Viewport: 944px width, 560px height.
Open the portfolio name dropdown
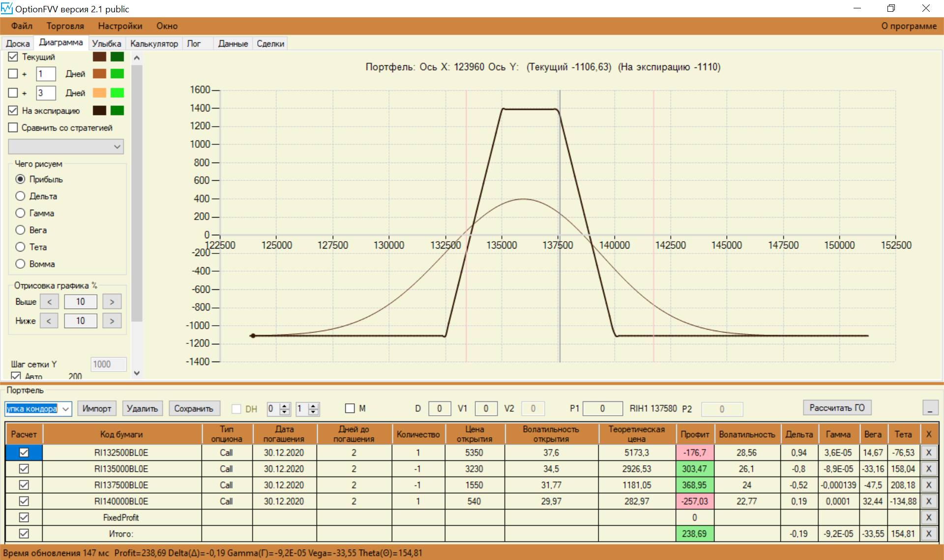[66, 409]
